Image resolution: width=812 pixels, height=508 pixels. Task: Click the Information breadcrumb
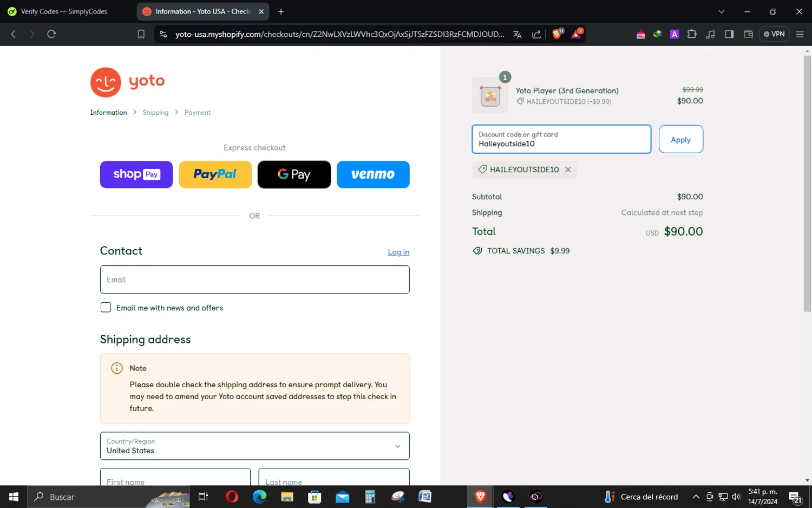point(108,113)
